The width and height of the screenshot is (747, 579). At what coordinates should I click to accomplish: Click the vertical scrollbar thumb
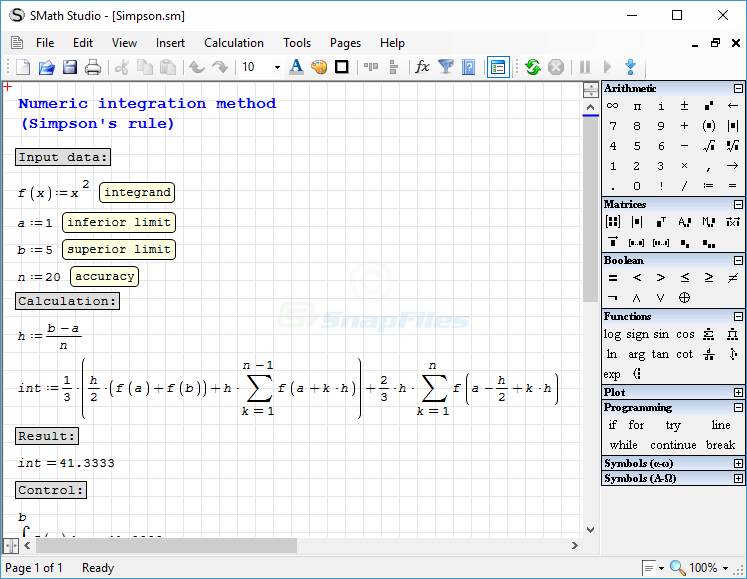click(591, 210)
